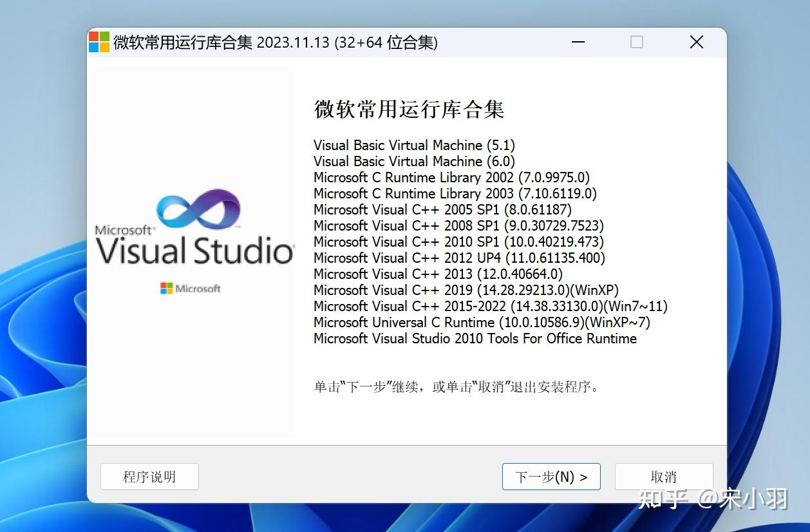The height and width of the screenshot is (532, 810).
Task: Click the Visual Studio infinity logo
Action: click(200, 209)
